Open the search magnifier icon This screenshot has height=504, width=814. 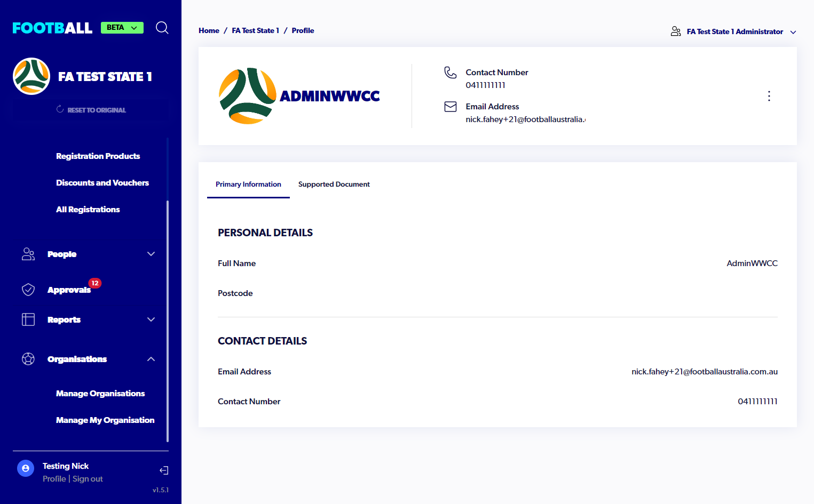coord(162,28)
